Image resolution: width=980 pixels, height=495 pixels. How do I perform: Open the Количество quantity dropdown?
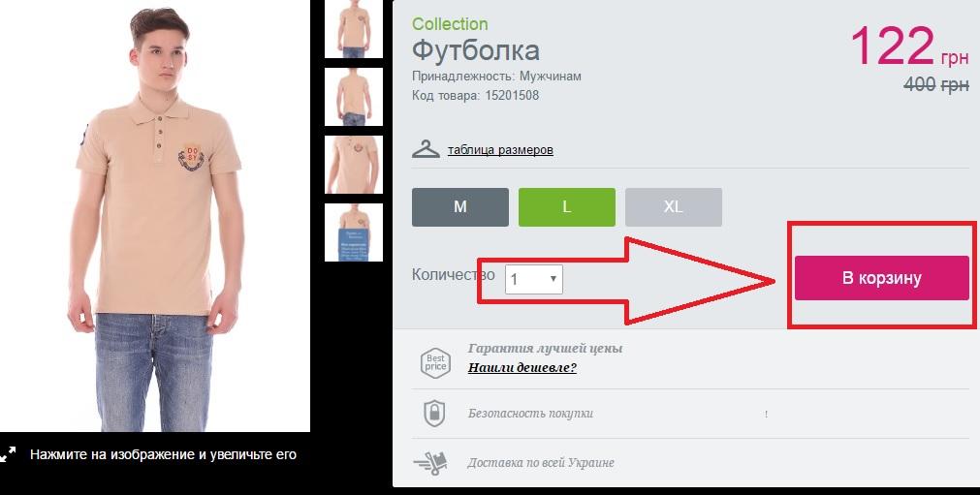534,279
